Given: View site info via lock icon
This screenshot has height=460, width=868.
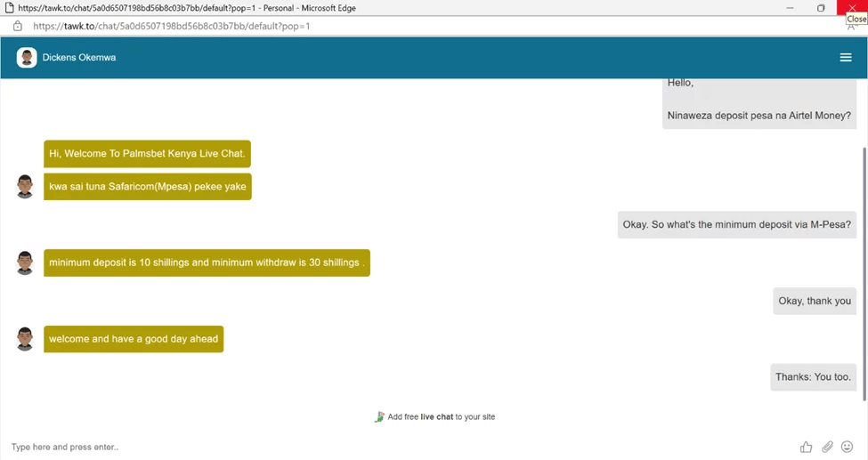Looking at the screenshot, I should tap(18, 26).
